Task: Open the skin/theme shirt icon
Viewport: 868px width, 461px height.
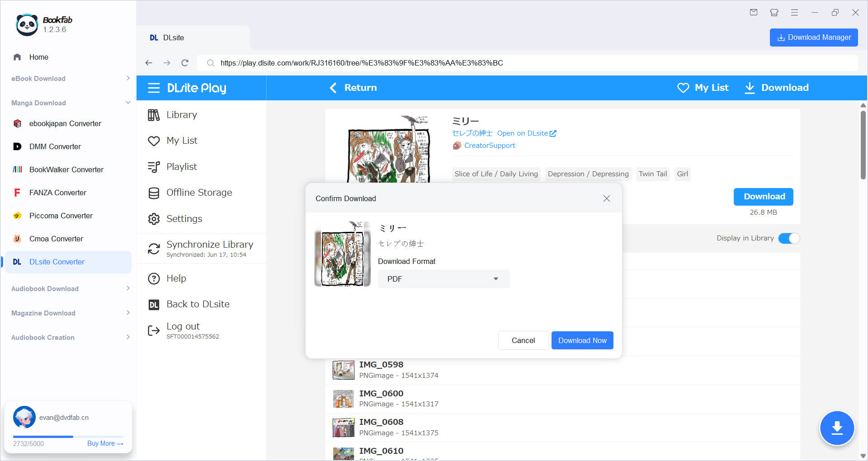Action: (774, 12)
